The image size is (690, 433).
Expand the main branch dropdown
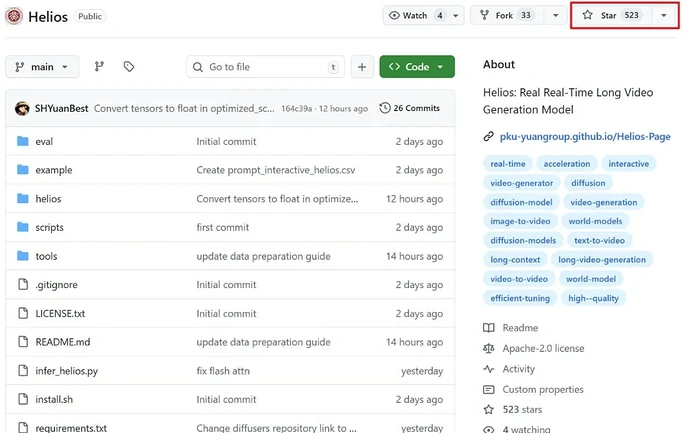[x=42, y=67]
